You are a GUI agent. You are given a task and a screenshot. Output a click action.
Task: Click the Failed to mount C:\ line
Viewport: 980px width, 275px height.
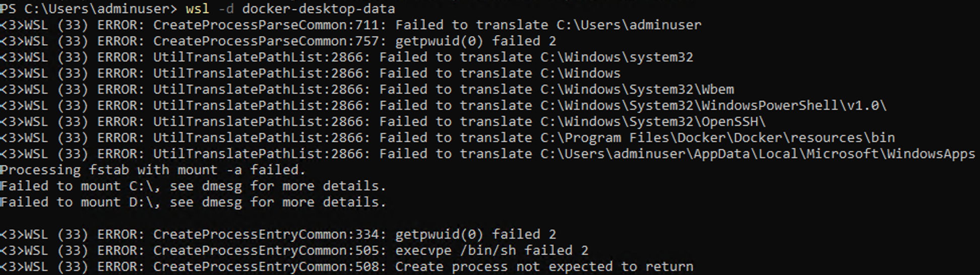point(193,186)
